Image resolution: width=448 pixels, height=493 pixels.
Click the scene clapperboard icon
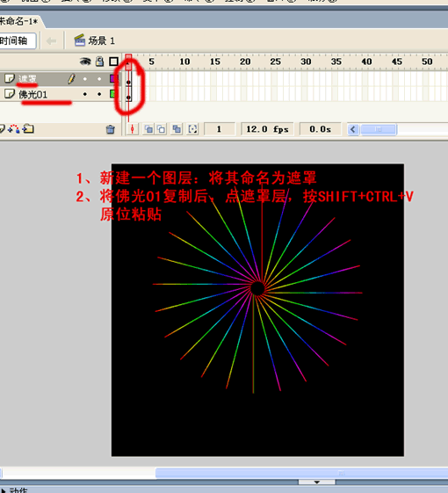(80, 40)
